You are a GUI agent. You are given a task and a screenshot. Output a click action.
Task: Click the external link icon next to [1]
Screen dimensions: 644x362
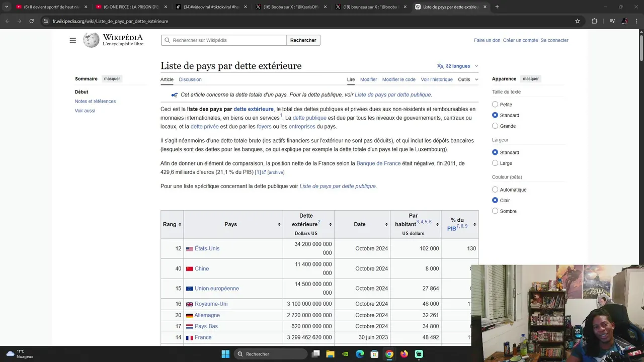point(264,172)
